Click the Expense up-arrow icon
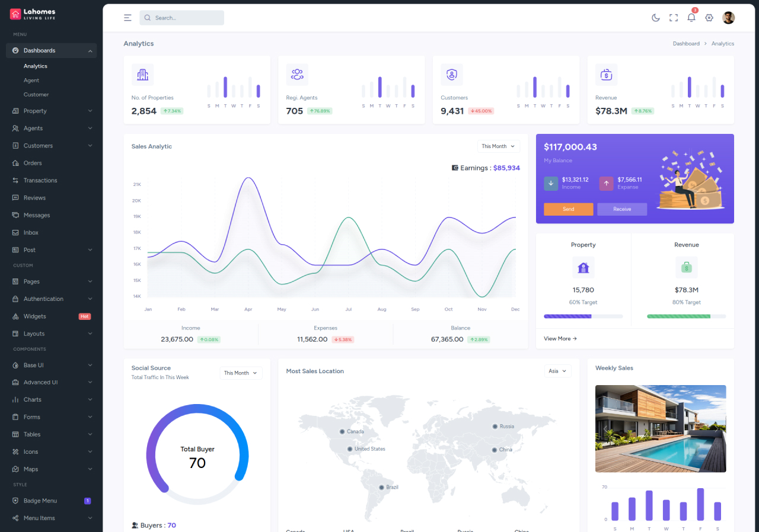The image size is (759, 532). 606,183
